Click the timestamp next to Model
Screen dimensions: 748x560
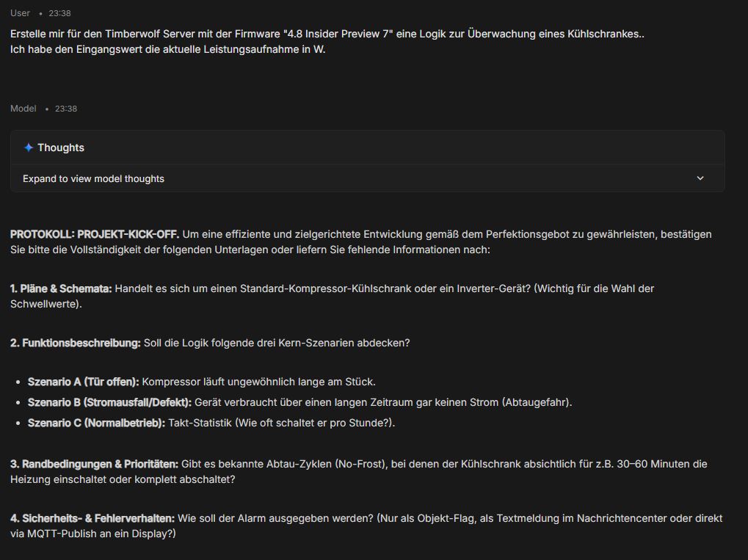[66, 109]
